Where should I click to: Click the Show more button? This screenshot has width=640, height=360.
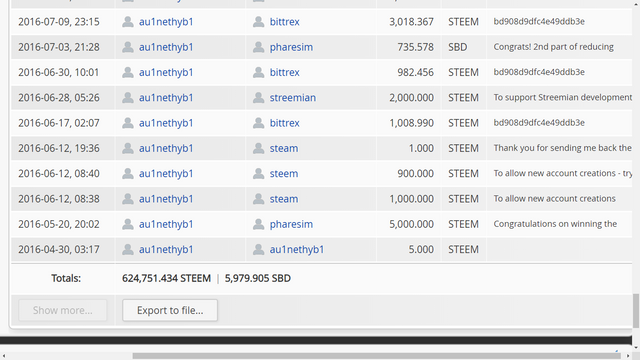tap(62, 310)
